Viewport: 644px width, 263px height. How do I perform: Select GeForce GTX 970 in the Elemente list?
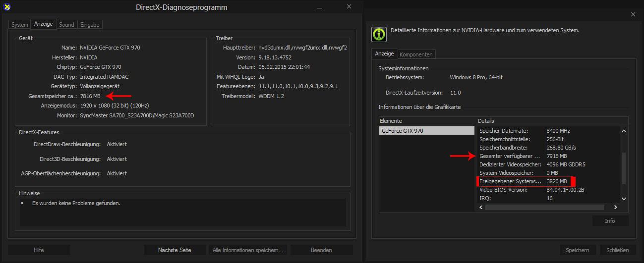point(426,131)
